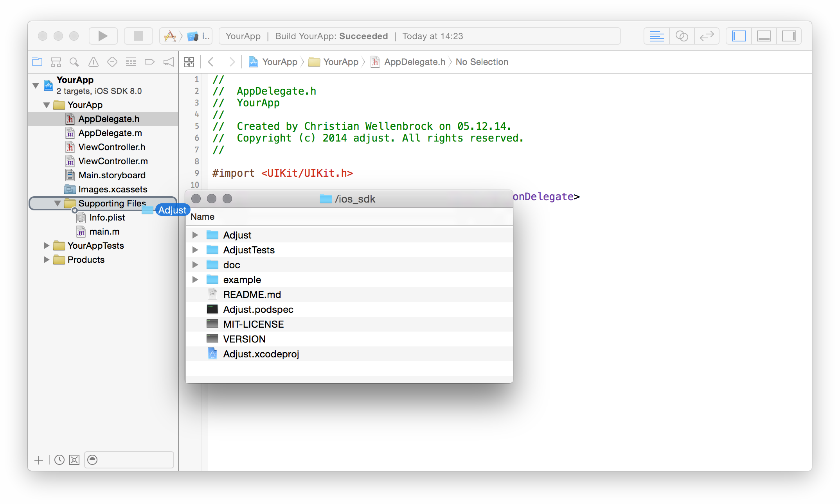
Task: Open the Find navigator magnifier icon
Action: pyautogui.click(x=74, y=62)
